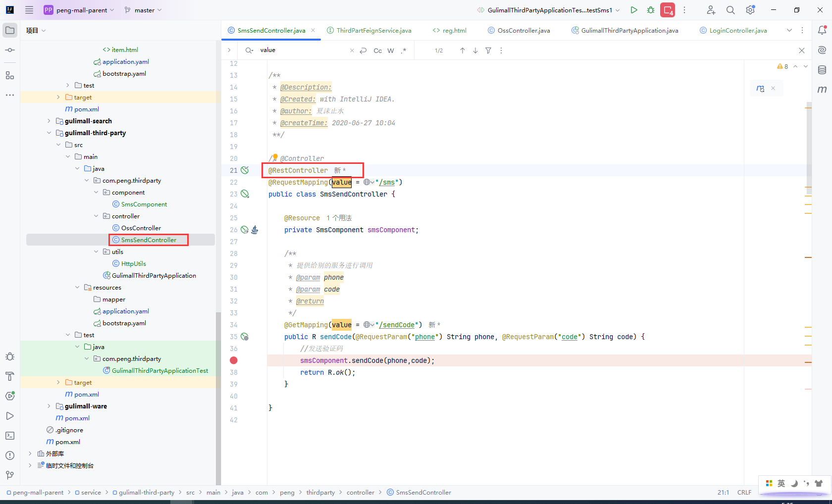
Task: Open the Maven tool window
Action: coord(822,90)
